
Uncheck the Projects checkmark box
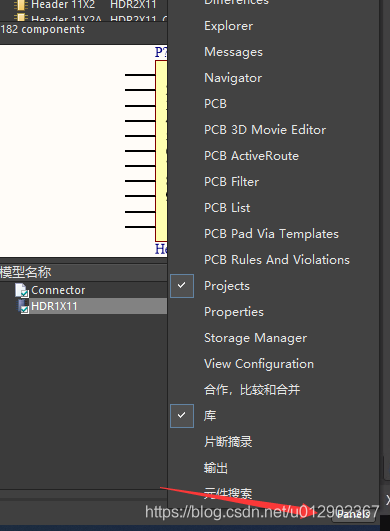[182, 286]
